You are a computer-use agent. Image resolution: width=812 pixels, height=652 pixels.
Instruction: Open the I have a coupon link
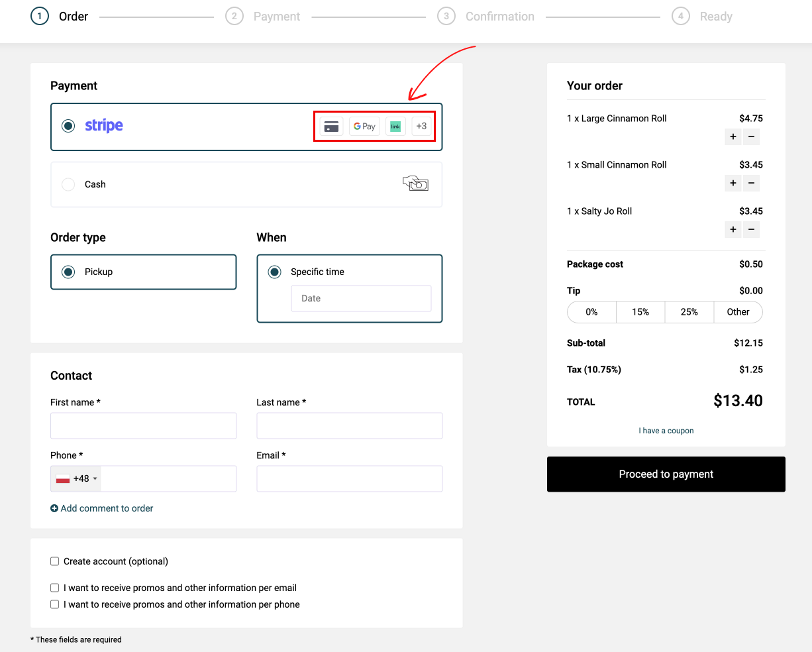666,431
